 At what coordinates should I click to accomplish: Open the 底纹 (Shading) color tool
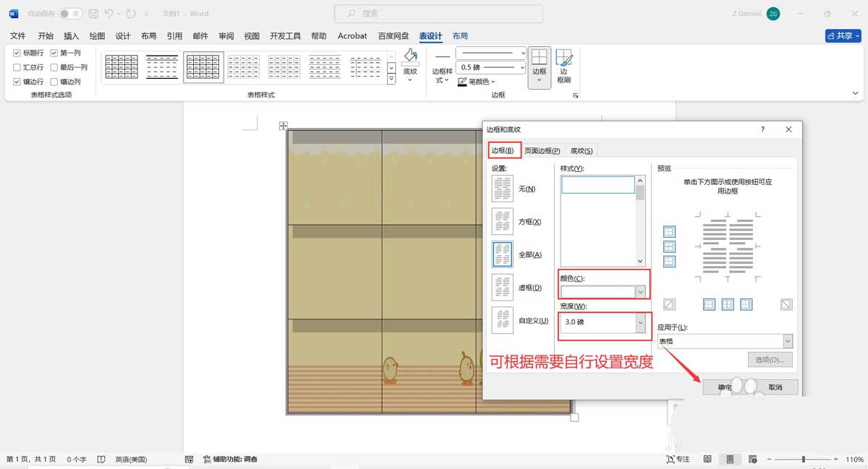410,63
